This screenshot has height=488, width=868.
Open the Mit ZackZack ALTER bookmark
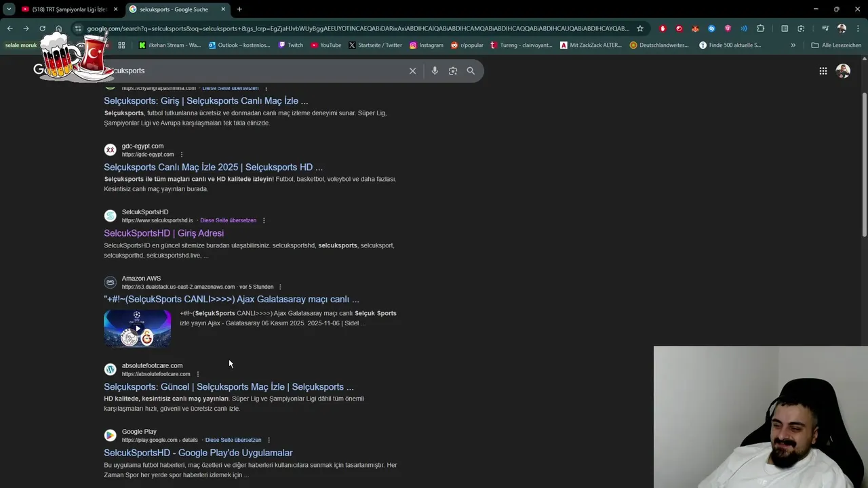591,45
